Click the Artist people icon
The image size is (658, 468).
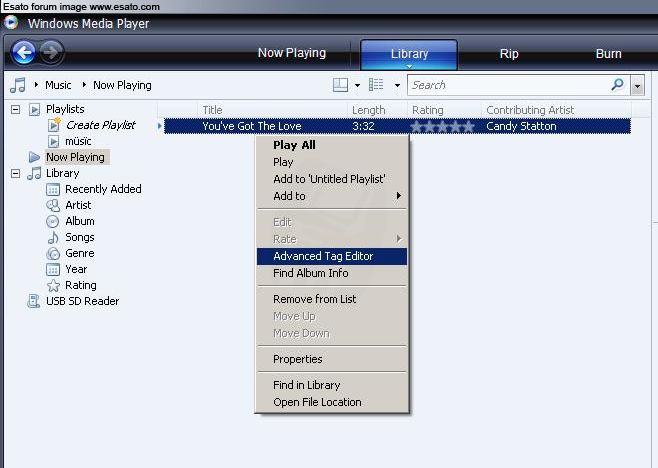pyautogui.click(x=53, y=206)
